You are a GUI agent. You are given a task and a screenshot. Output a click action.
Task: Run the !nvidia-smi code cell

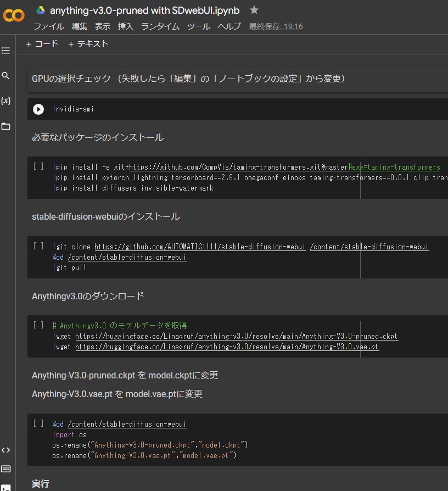38,109
